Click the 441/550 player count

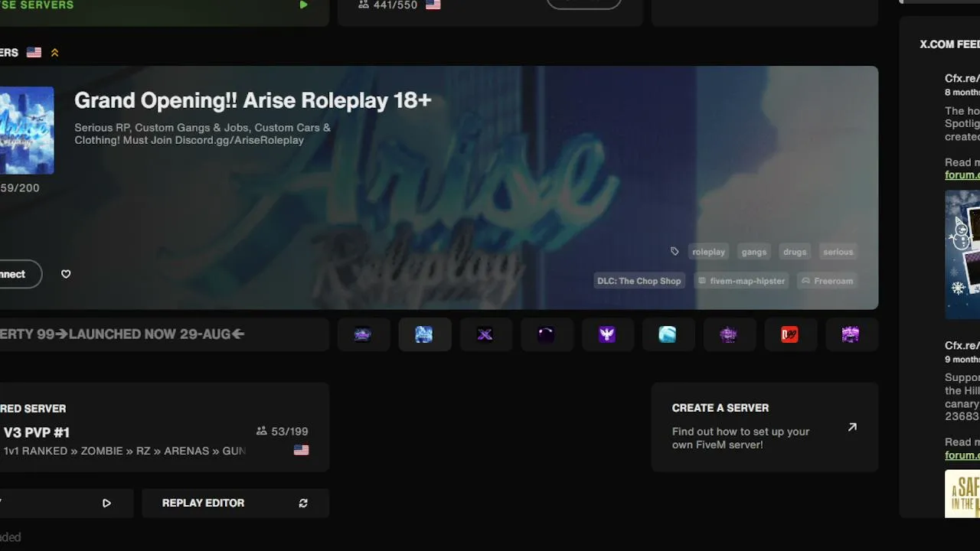tap(397, 5)
